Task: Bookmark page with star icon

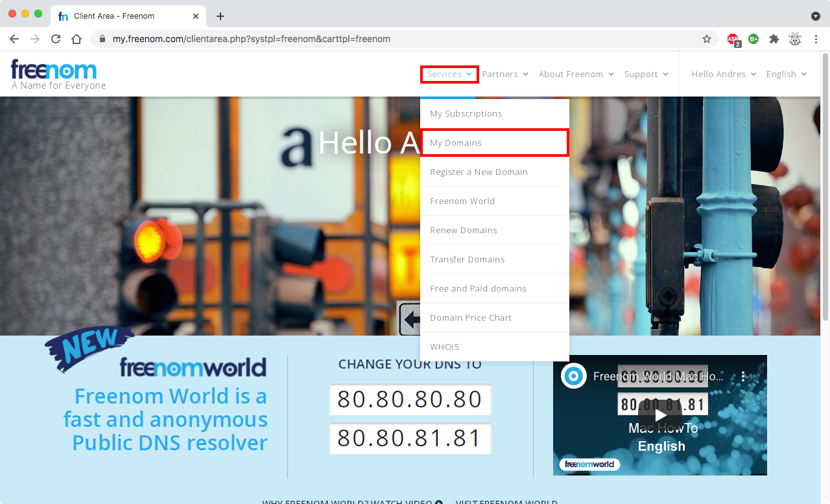Action: pos(707,39)
